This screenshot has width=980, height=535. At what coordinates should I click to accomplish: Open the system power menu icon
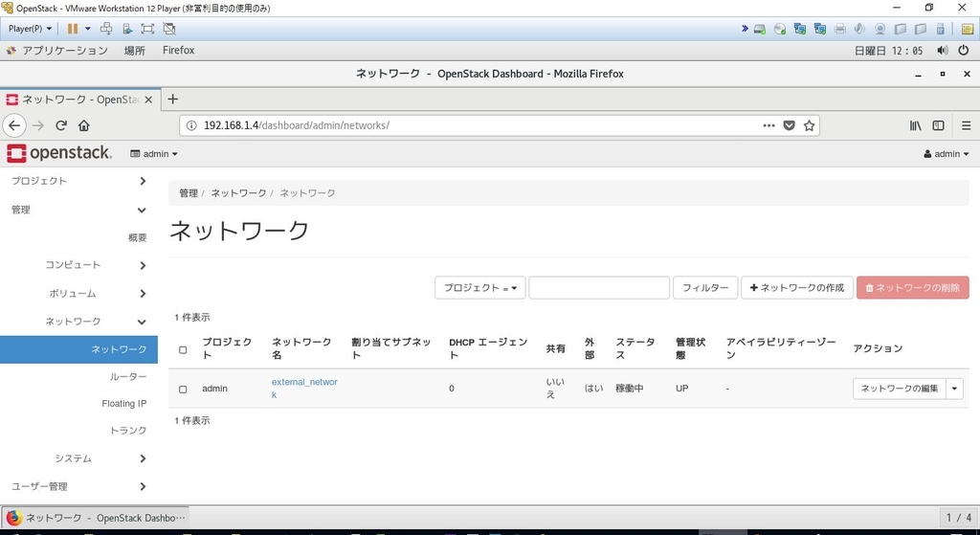964,51
